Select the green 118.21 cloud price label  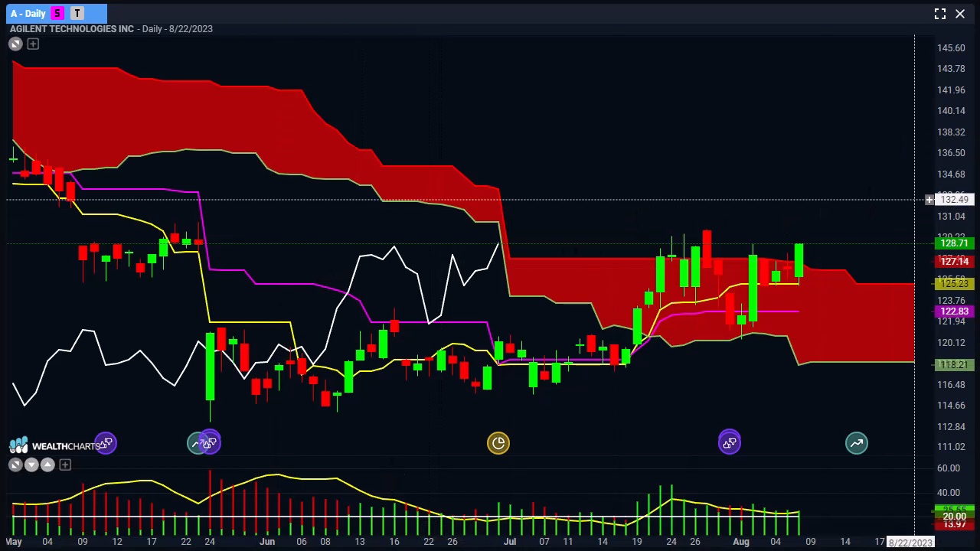[954, 365]
